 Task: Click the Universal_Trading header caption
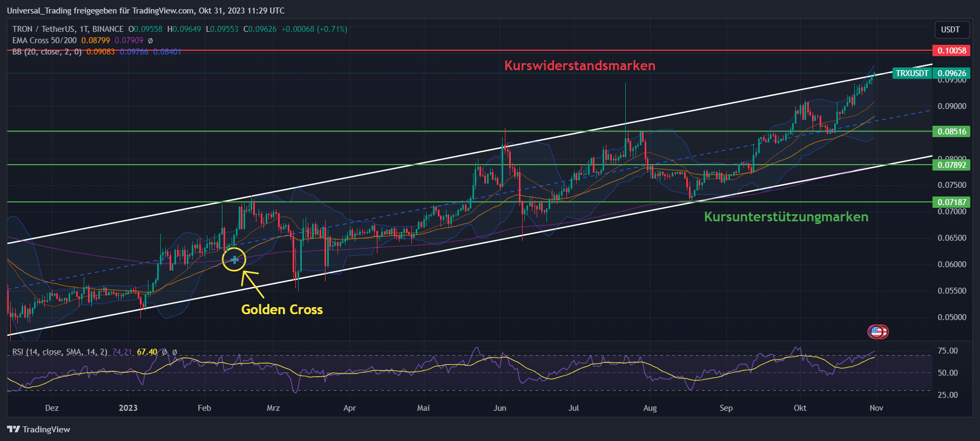[146, 11]
